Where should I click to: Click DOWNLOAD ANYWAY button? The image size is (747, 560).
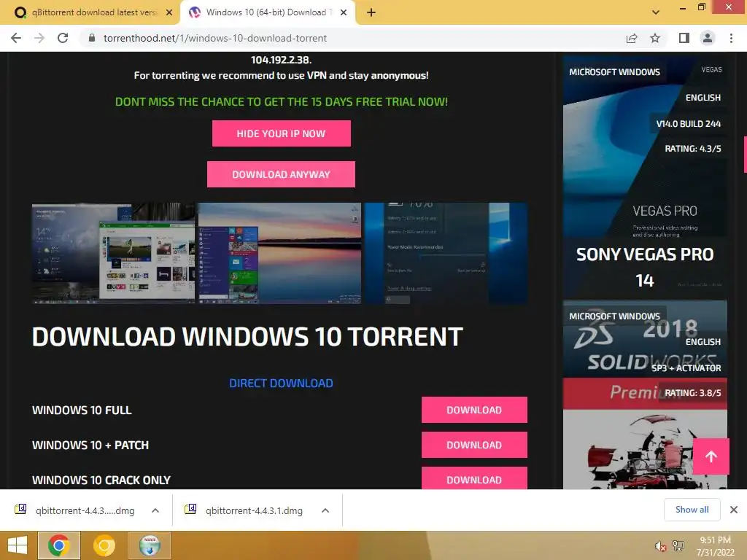(281, 174)
